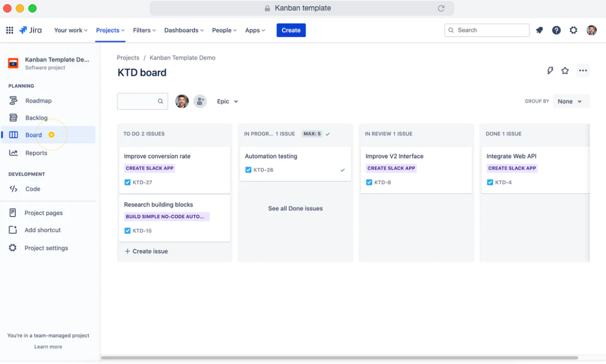Click the IN REVIEW 1 ISSUE column header
This screenshot has height=364, width=606.
tap(388, 134)
